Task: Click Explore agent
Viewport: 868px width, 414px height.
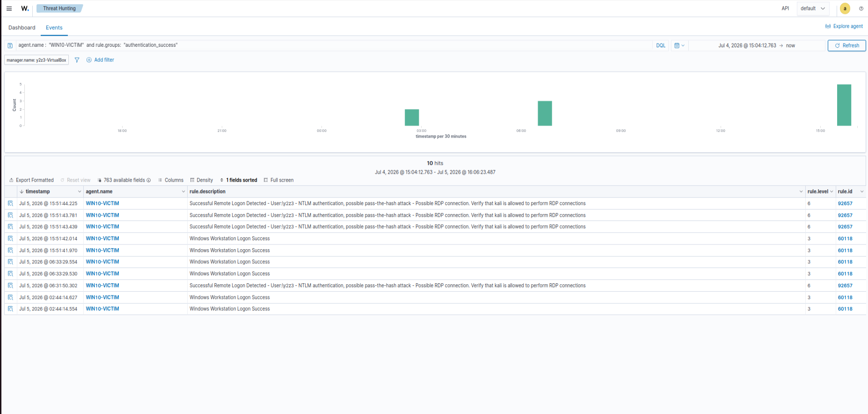Action: pos(844,26)
